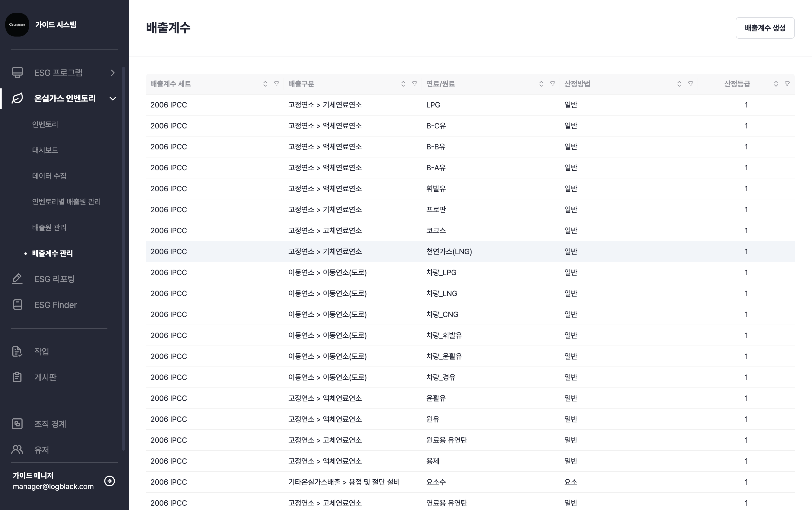
Task: Collapse the 온실가스 인벤토리 menu chevron
Action: coord(113,99)
